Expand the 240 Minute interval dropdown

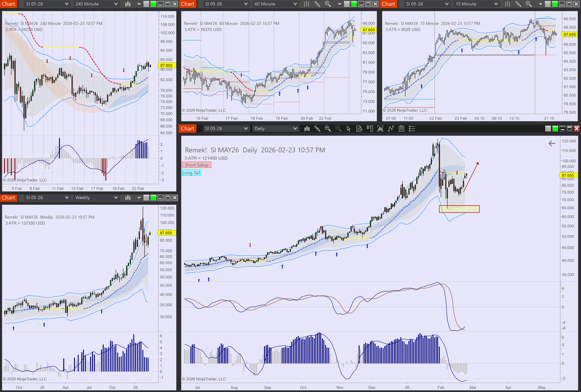96,4
